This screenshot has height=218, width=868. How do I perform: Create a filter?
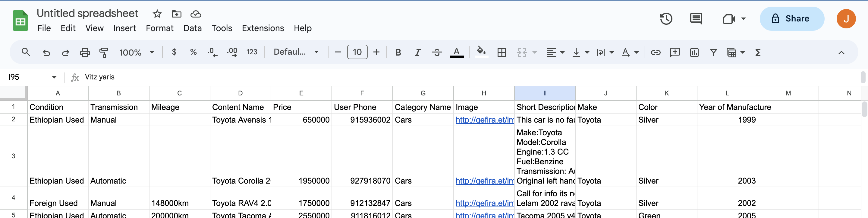coord(713,52)
